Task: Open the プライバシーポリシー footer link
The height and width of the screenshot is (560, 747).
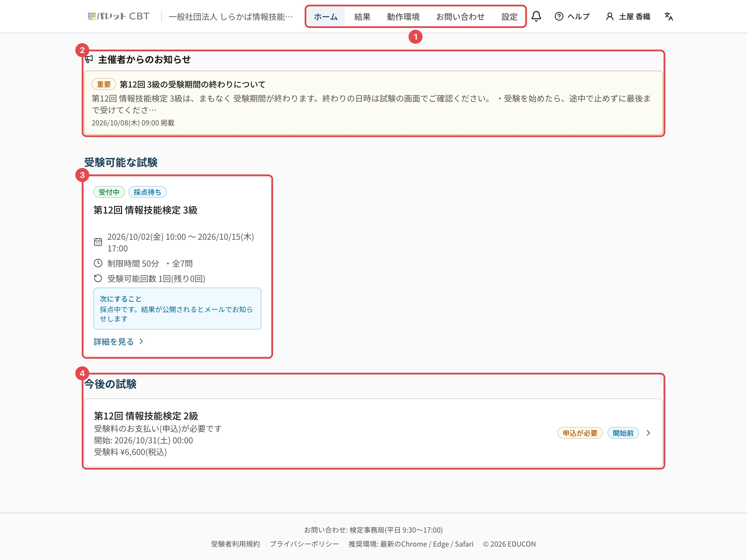Action: point(304,544)
